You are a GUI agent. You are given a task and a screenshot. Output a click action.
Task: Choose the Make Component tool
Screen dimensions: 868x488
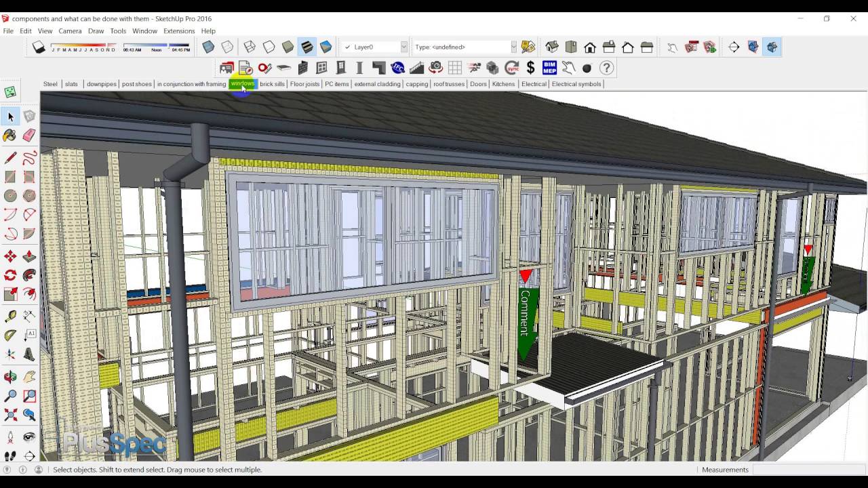tap(29, 117)
